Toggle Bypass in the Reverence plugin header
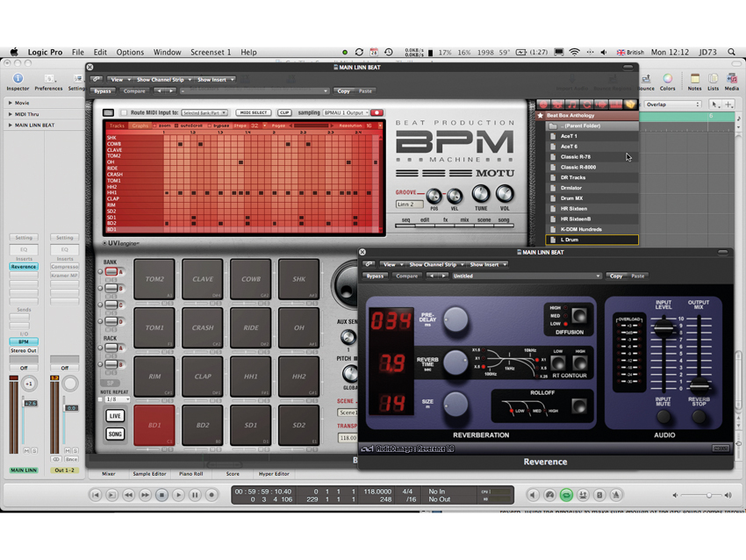746x560 pixels. click(375, 276)
